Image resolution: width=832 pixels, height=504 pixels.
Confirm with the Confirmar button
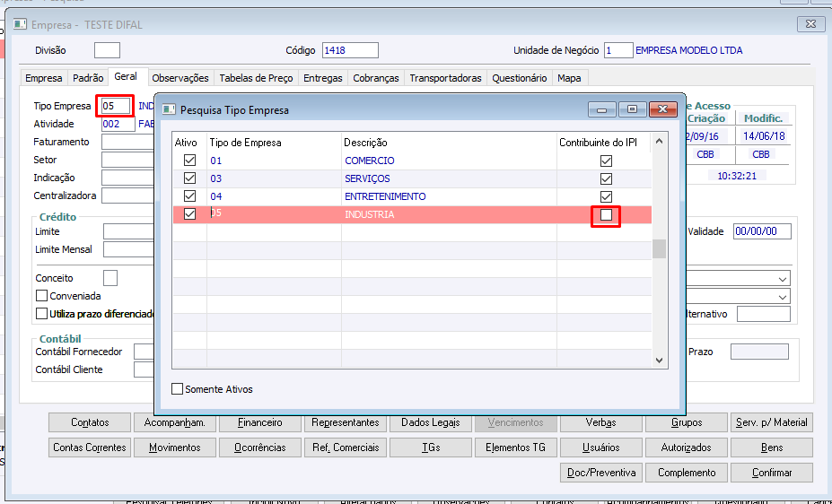(772, 473)
